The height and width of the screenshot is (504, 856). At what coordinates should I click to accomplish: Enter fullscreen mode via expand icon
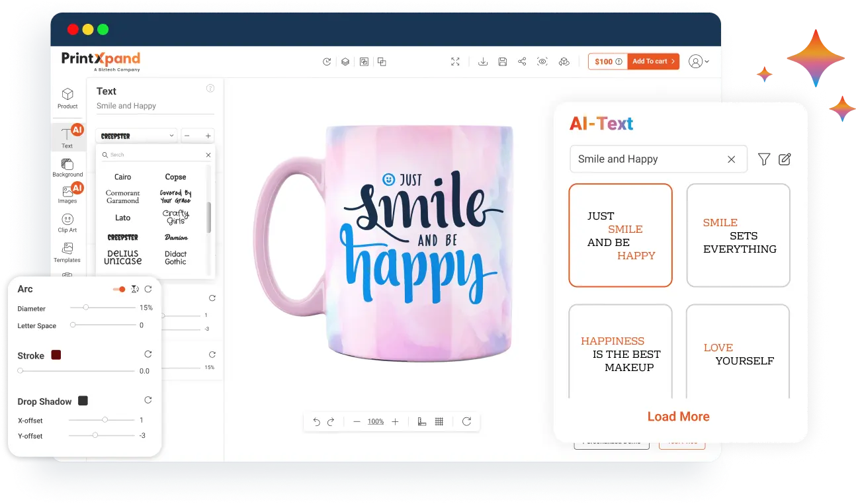tap(455, 62)
